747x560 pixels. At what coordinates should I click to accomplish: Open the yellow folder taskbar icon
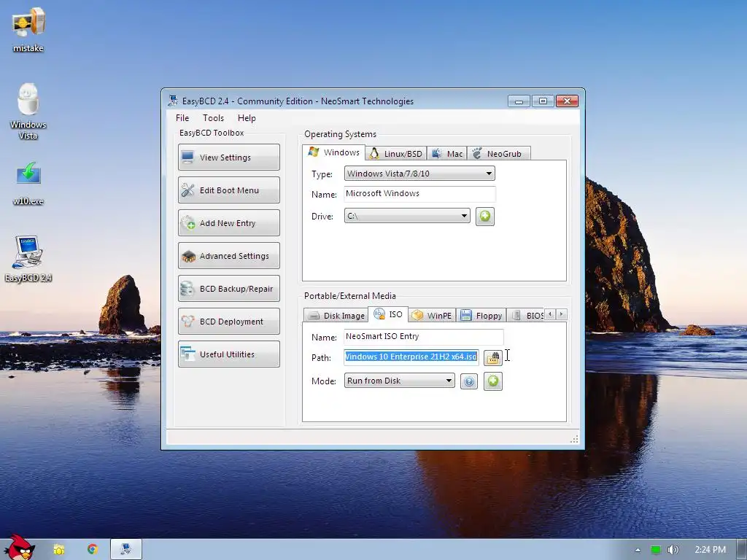(x=59, y=550)
